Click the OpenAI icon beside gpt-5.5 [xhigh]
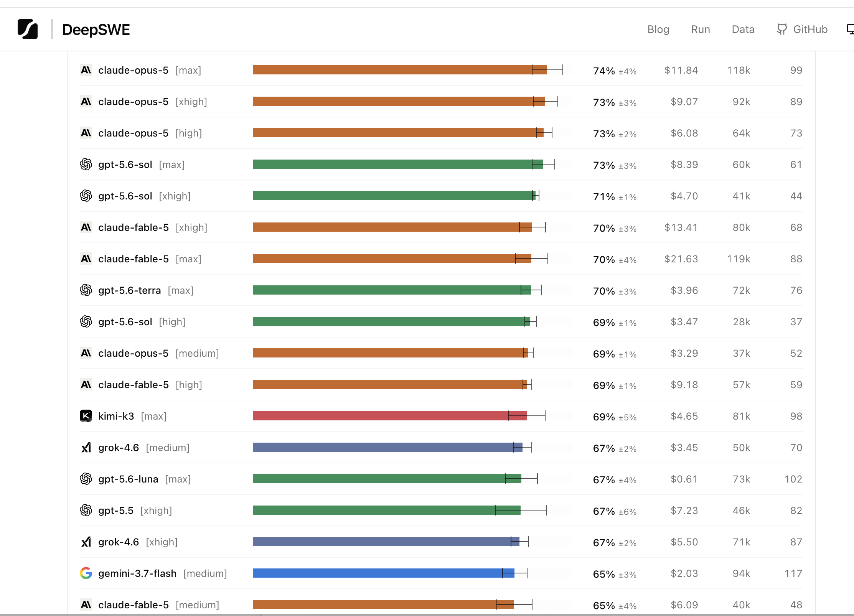The height and width of the screenshot is (616, 854). pos(86,511)
